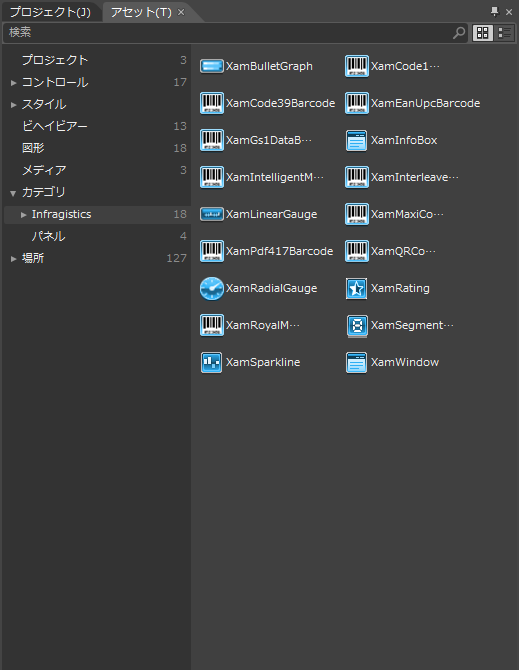This screenshot has height=670, width=519.
Task: Choose the XamRoyalM… barcode icon
Action: pyautogui.click(x=211, y=325)
